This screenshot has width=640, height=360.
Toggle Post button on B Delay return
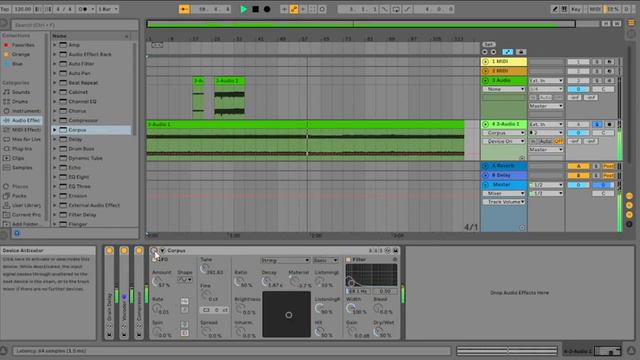609,176
